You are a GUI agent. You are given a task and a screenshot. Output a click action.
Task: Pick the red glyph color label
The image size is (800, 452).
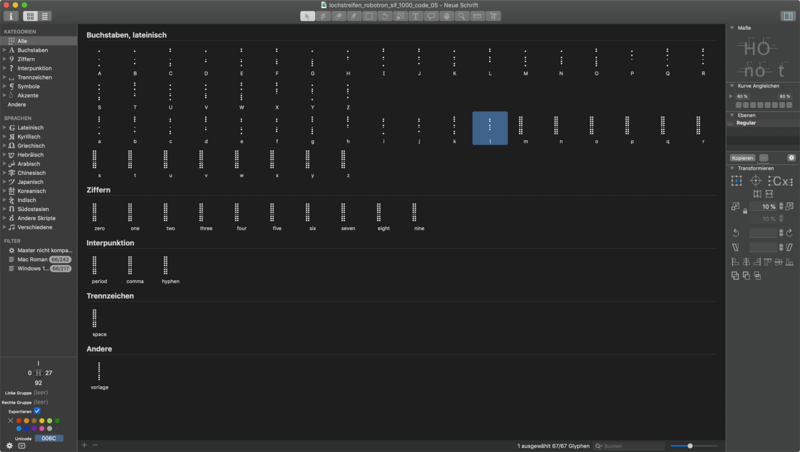point(18,420)
